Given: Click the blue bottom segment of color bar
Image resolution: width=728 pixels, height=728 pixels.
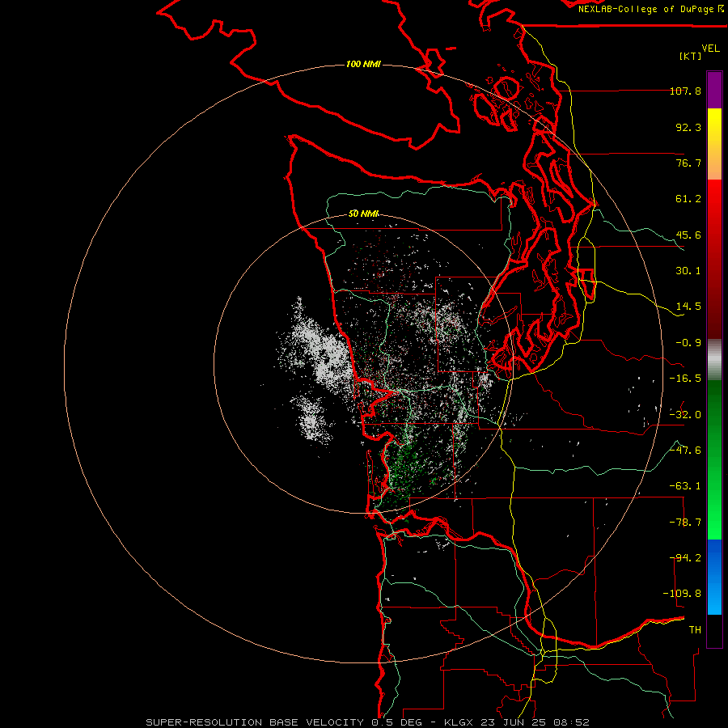Looking at the screenshot, I should click(714, 577).
